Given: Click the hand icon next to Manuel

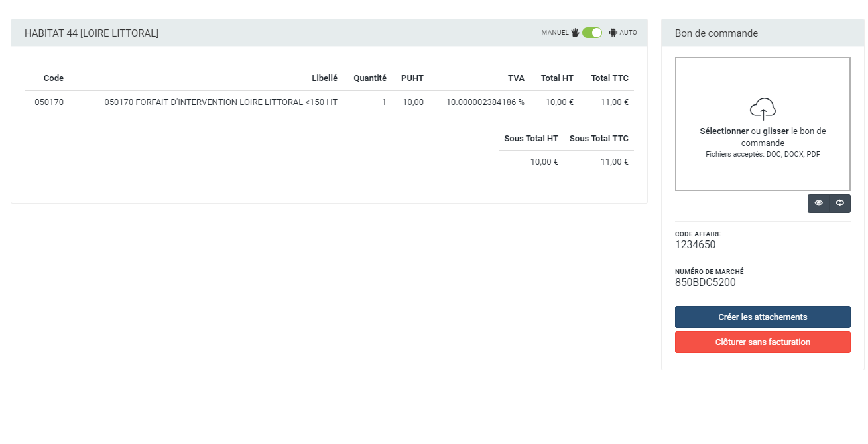Looking at the screenshot, I should coord(575,33).
